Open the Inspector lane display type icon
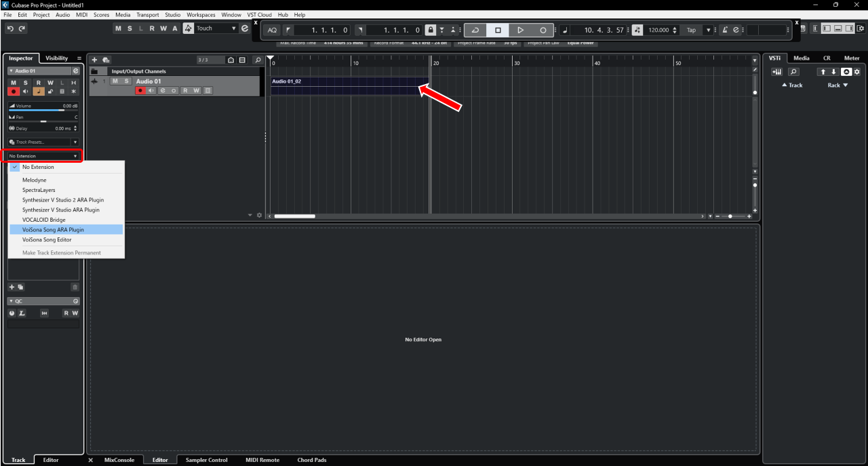The height and width of the screenshot is (466, 868). tap(62, 91)
